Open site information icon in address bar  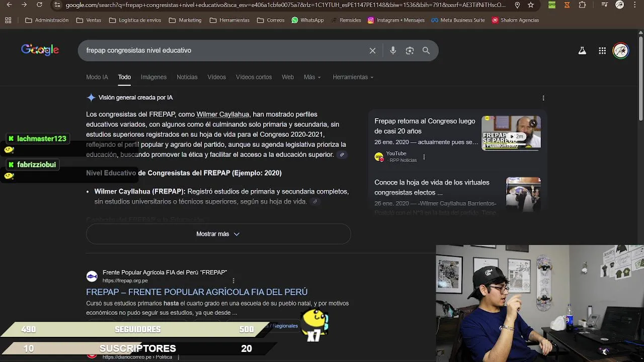57,5
